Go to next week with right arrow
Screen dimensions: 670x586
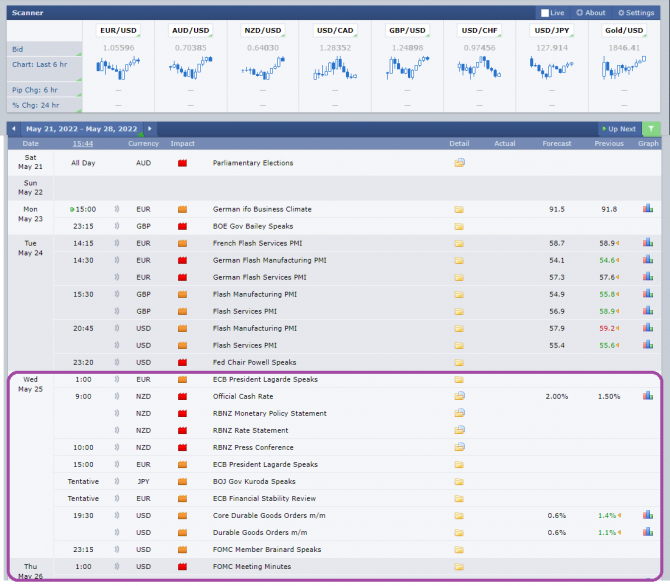coord(150,129)
